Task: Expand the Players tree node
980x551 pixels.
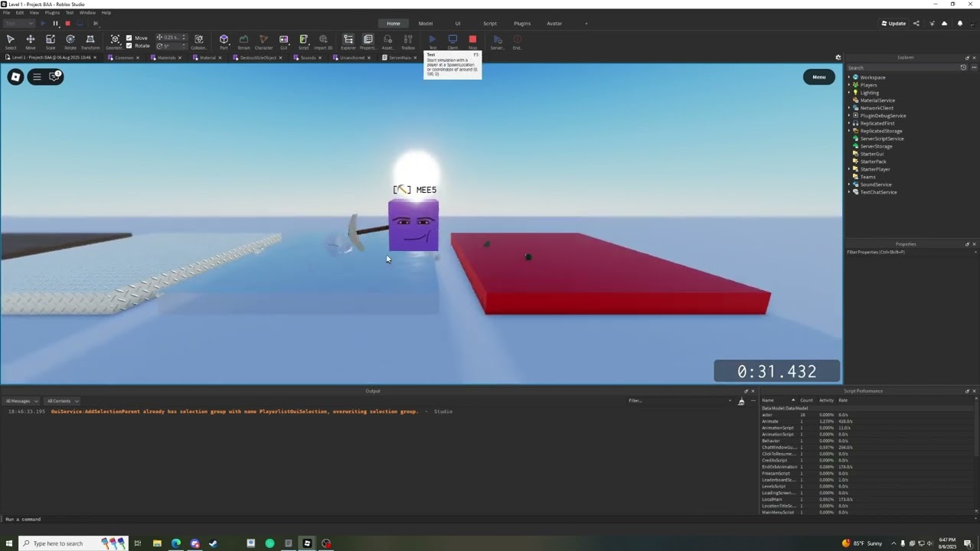Action: [849, 85]
